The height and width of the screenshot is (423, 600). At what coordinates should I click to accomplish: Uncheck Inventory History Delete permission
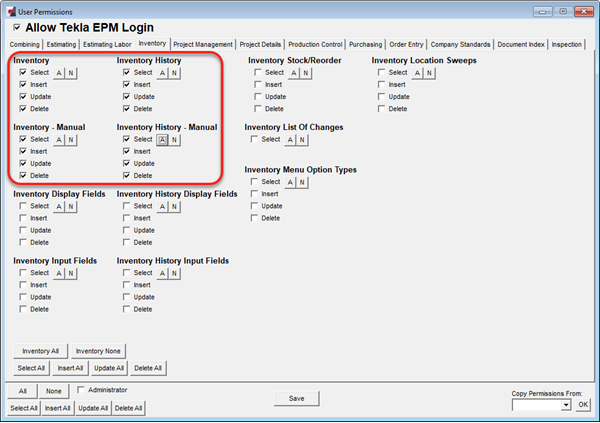[126, 109]
